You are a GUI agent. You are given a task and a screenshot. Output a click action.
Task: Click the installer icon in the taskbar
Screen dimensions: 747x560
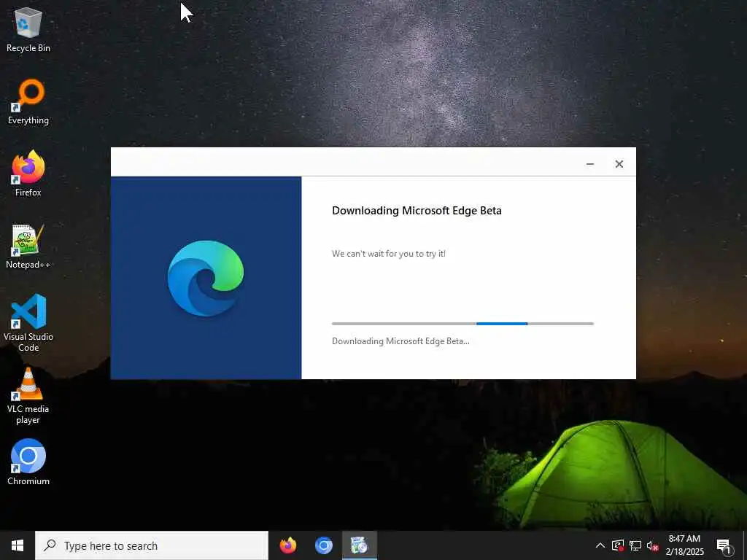click(x=359, y=545)
